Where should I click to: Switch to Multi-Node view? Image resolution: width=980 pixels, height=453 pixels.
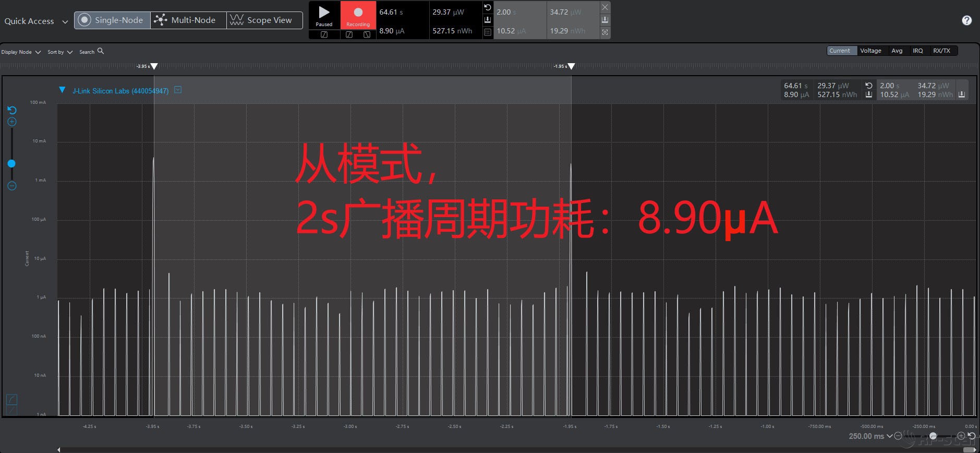click(188, 20)
